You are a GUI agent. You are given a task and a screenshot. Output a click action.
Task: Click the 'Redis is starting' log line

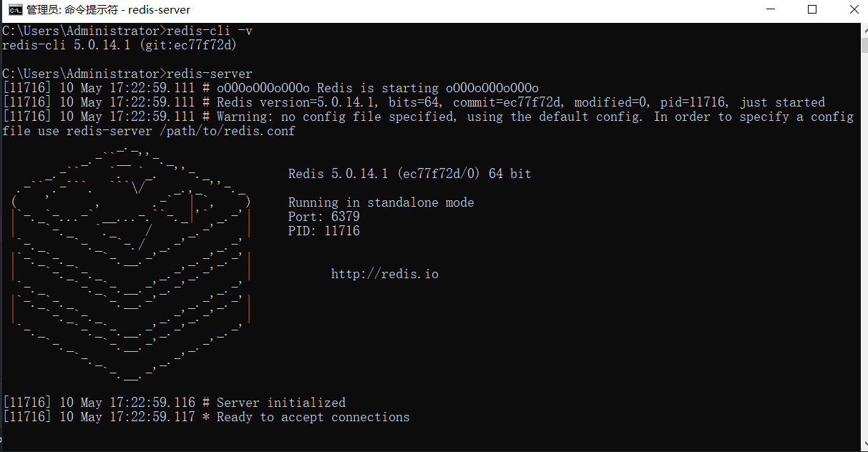[x=270, y=88]
